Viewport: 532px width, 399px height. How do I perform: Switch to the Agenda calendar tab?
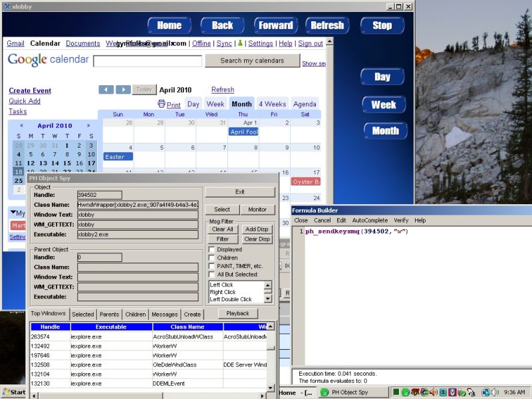click(305, 104)
